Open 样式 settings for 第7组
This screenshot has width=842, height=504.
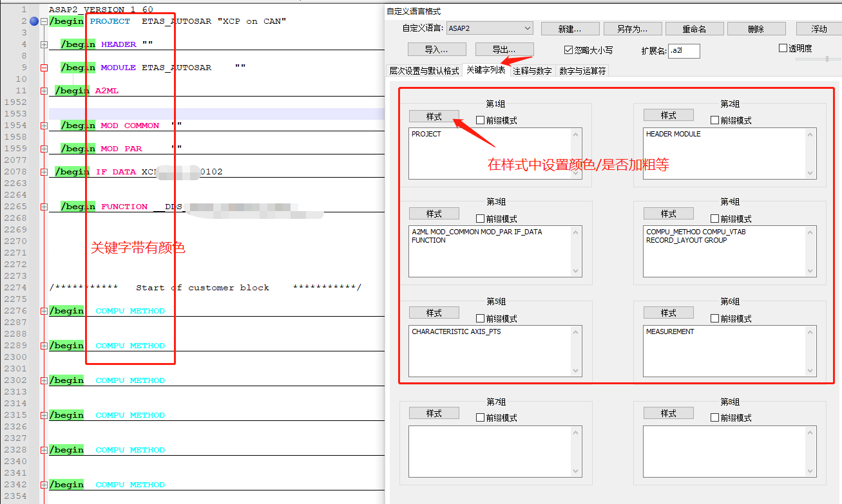[x=434, y=413]
